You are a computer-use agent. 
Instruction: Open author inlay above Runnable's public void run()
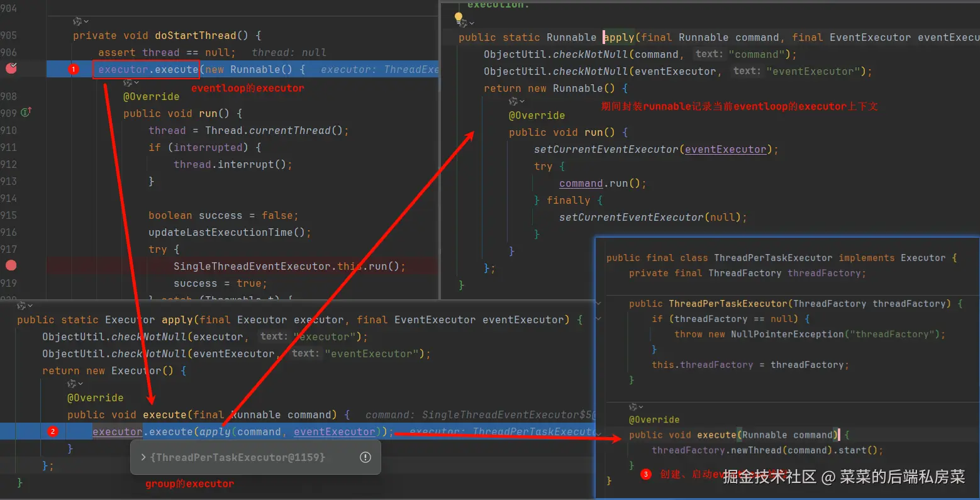click(x=516, y=101)
